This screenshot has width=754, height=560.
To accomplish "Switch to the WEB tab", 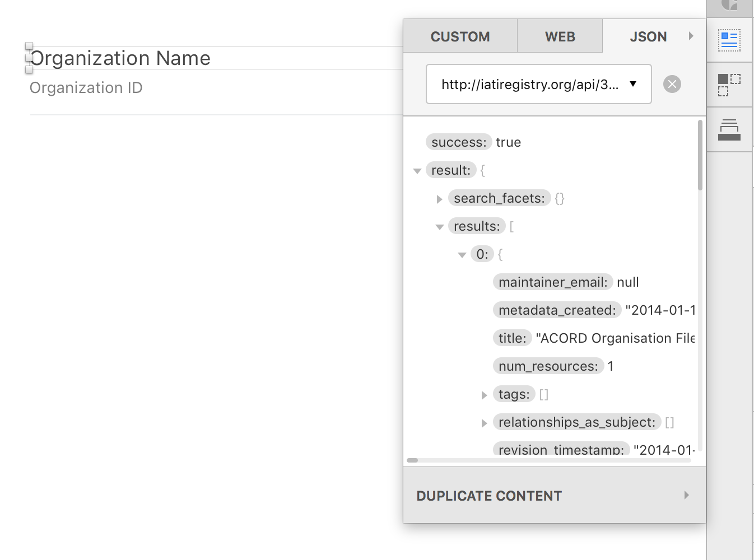I will click(560, 37).
